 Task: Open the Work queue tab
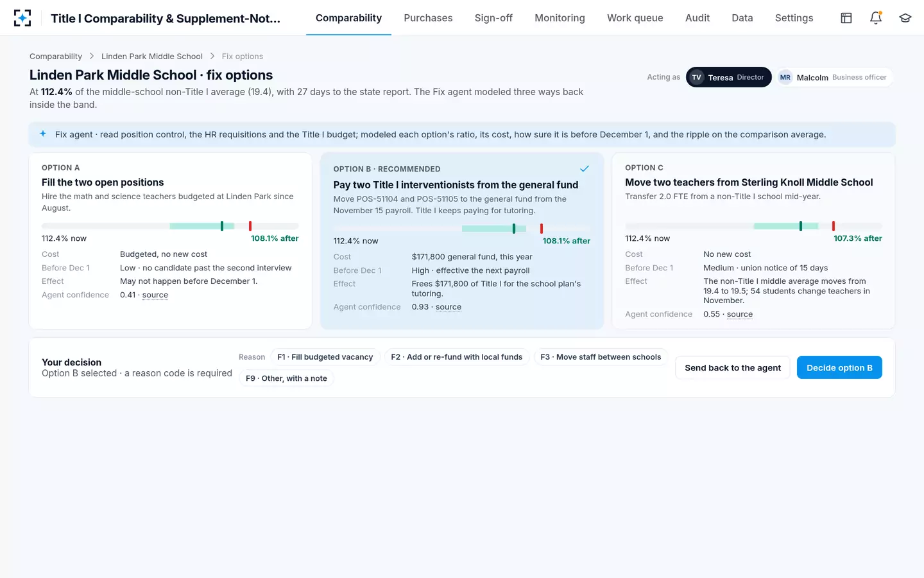coord(635,18)
